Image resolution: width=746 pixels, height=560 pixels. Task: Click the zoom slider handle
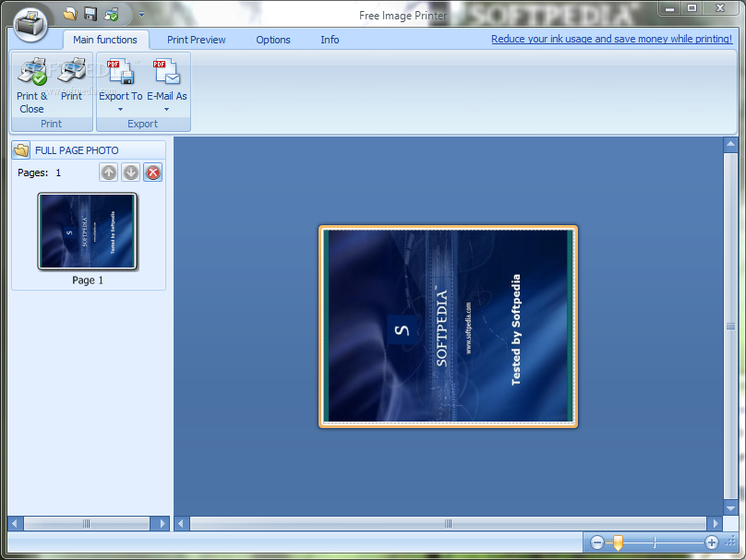(618, 542)
